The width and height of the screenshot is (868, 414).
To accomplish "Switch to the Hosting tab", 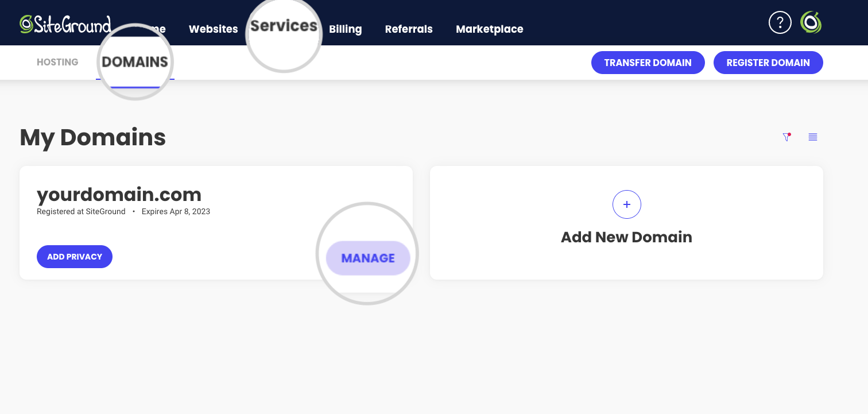I will (57, 62).
